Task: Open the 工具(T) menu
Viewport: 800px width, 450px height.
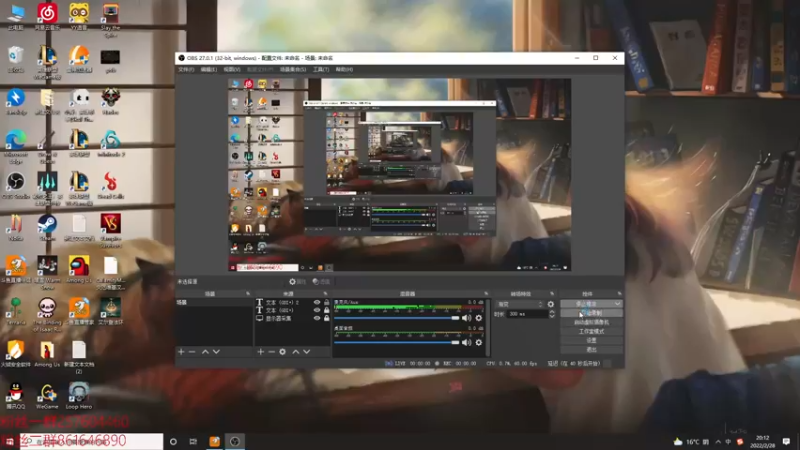Action: coord(321,69)
